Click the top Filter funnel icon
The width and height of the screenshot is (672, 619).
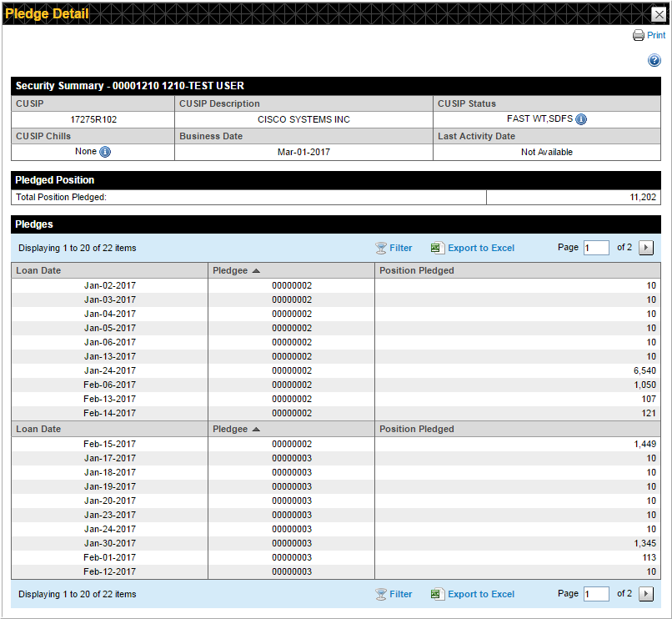(381, 248)
